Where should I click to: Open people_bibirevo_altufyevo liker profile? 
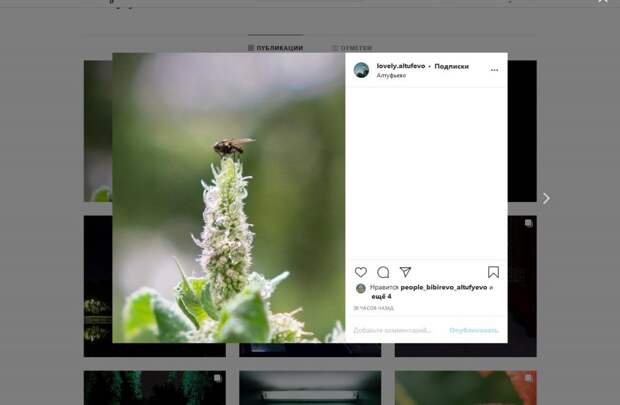443,287
